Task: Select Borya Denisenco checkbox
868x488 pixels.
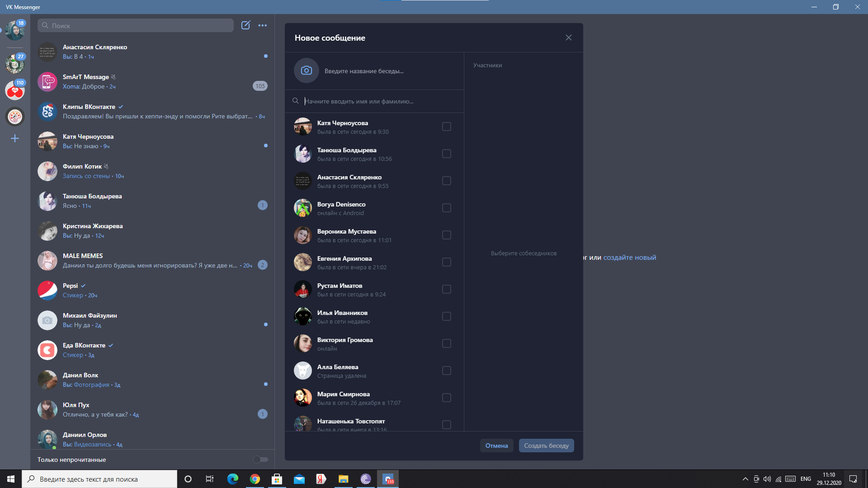Action: coord(446,208)
